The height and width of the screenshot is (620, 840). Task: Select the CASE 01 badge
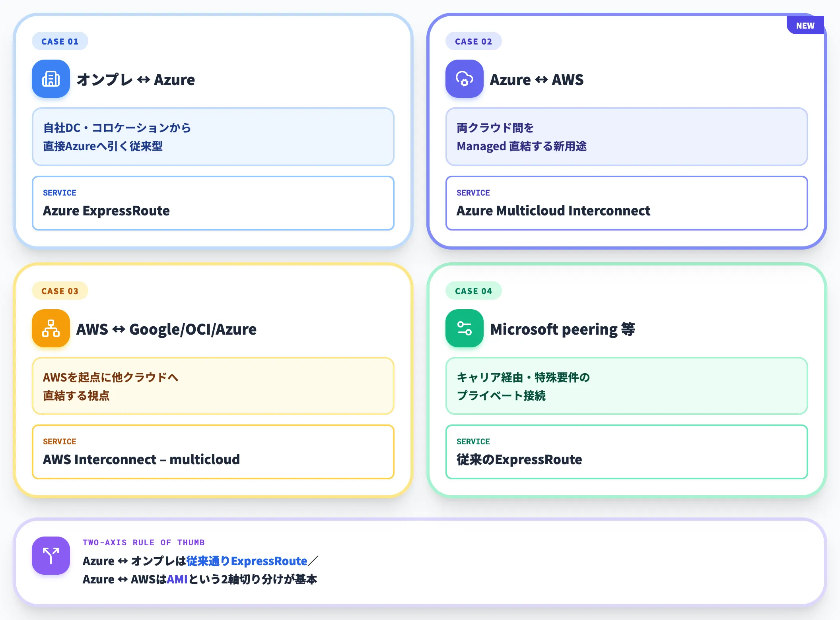[60, 41]
